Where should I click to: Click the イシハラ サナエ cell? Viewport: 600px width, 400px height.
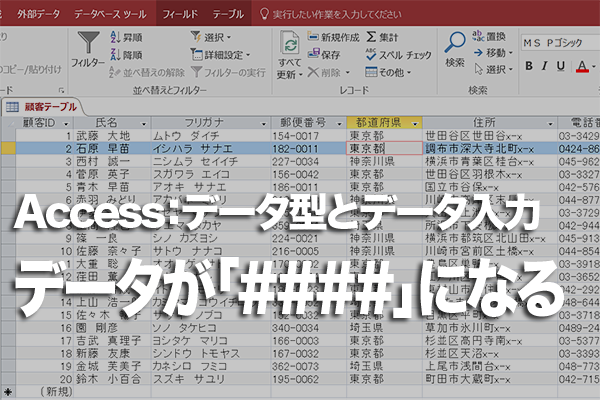(x=211, y=149)
